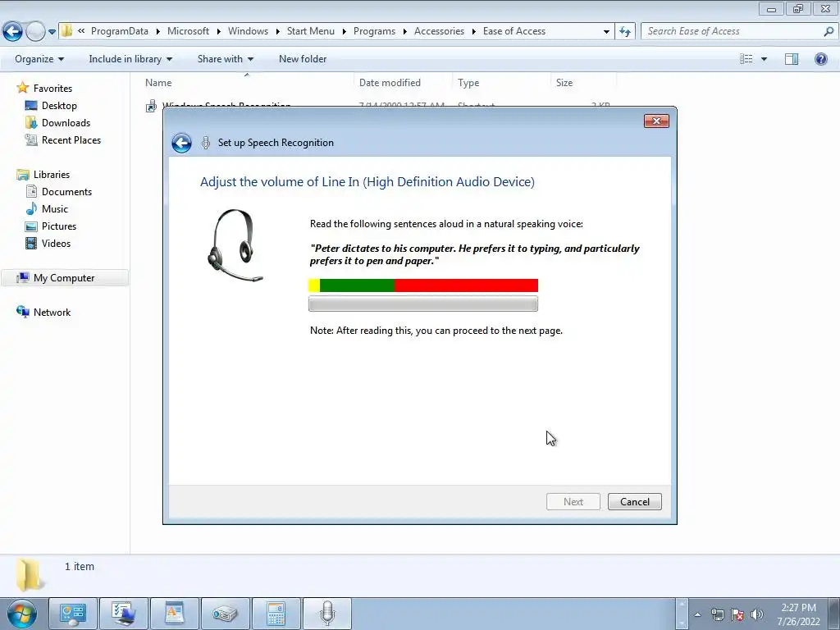Open the Documents library
Screen dimensions: 840x630
pos(67,192)
